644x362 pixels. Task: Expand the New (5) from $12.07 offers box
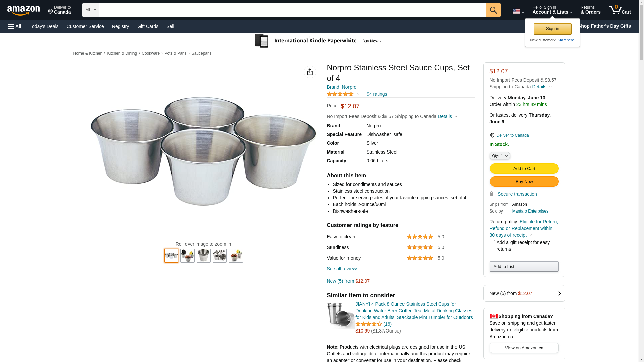524,293
